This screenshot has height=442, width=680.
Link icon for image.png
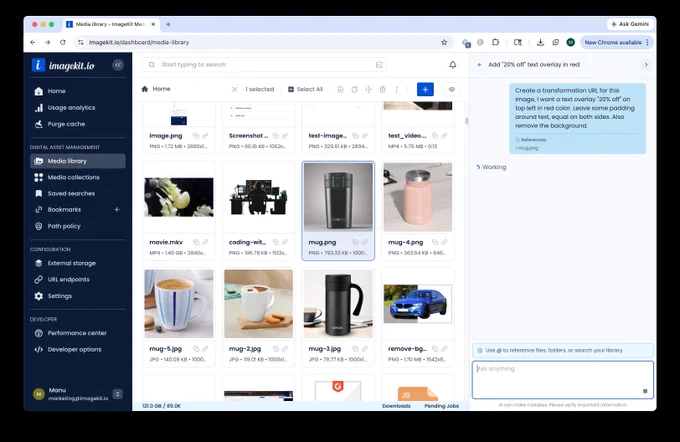[x=206, y=136]
